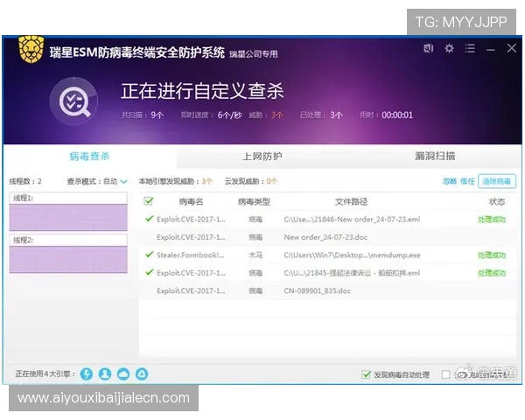Toggle checkmark for 21845 eml row
Screen dimensions: 525x420
click(150, 272)
